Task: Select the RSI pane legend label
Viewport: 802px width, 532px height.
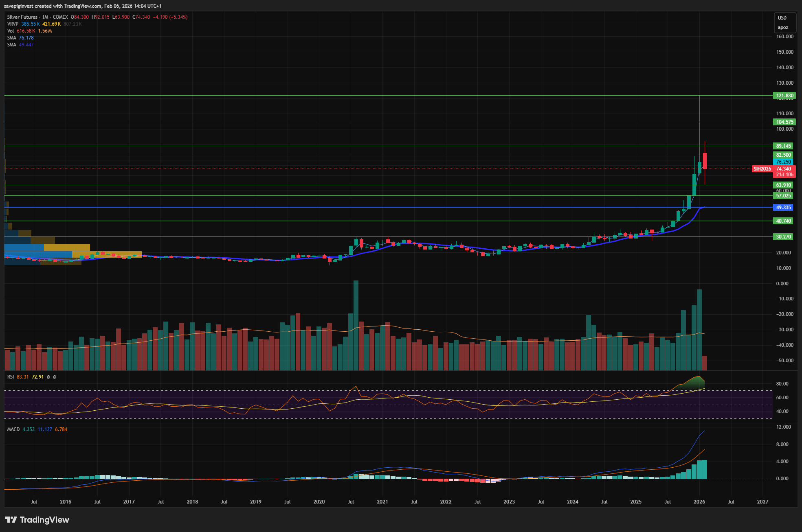Action: 11,377
